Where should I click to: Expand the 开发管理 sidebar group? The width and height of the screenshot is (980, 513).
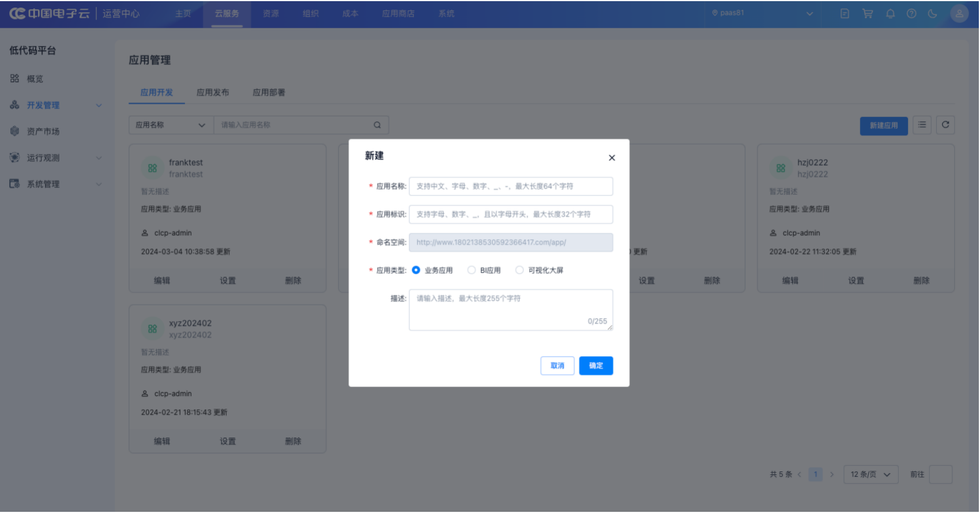[99, 105]
